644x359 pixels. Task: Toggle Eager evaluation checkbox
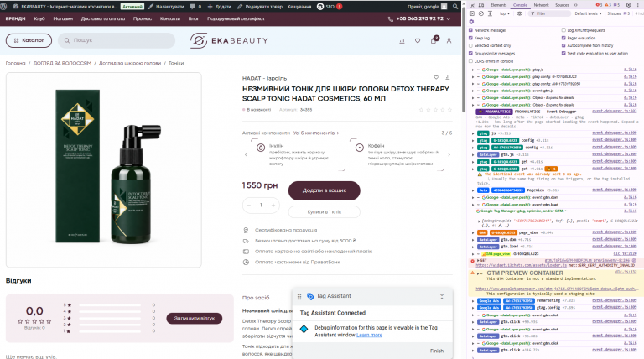point(563,38)
